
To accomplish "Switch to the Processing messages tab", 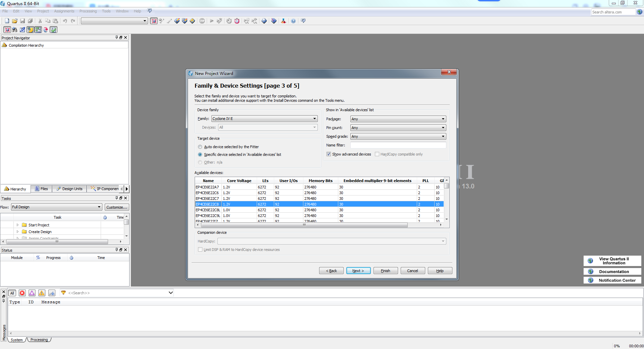I will click(39, 340).
